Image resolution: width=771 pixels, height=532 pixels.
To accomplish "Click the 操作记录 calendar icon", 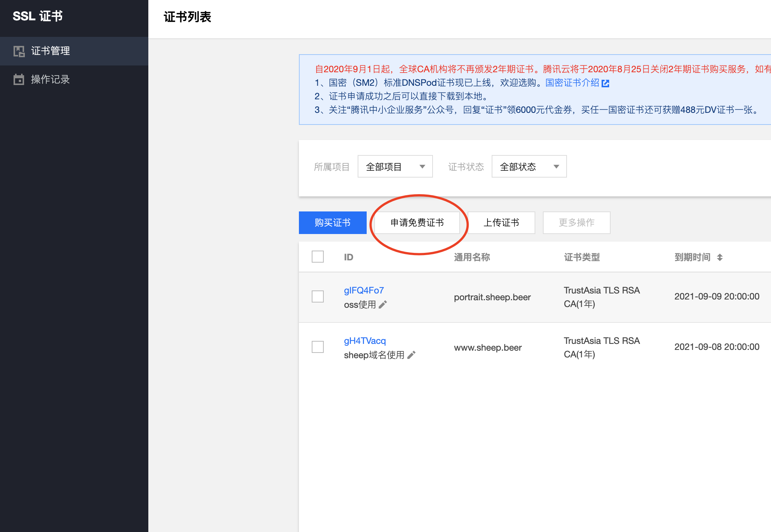I will (x=19, y=79).
